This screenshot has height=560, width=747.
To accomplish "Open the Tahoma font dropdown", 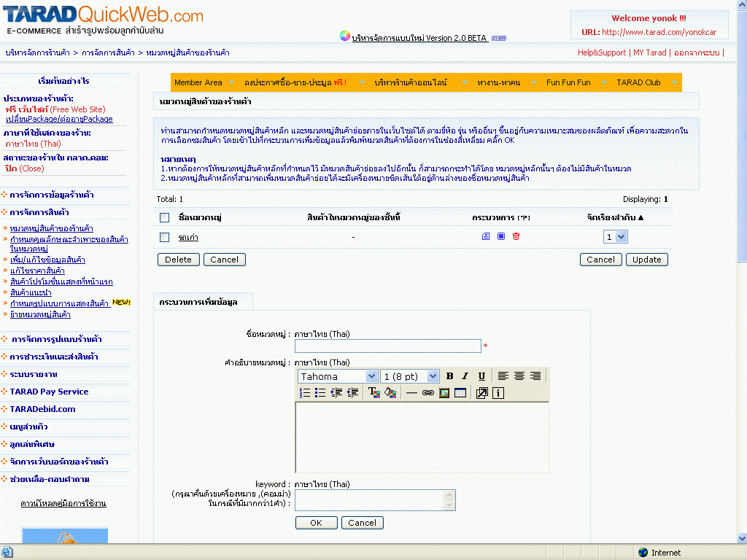I will [338, 376].
